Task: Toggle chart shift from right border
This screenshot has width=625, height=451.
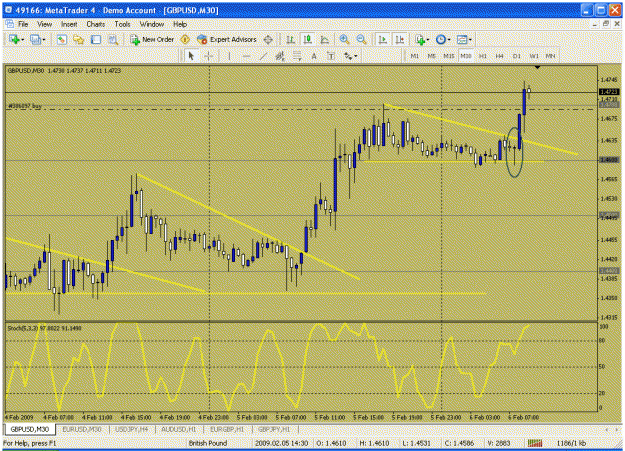Action: pos(399,39)
